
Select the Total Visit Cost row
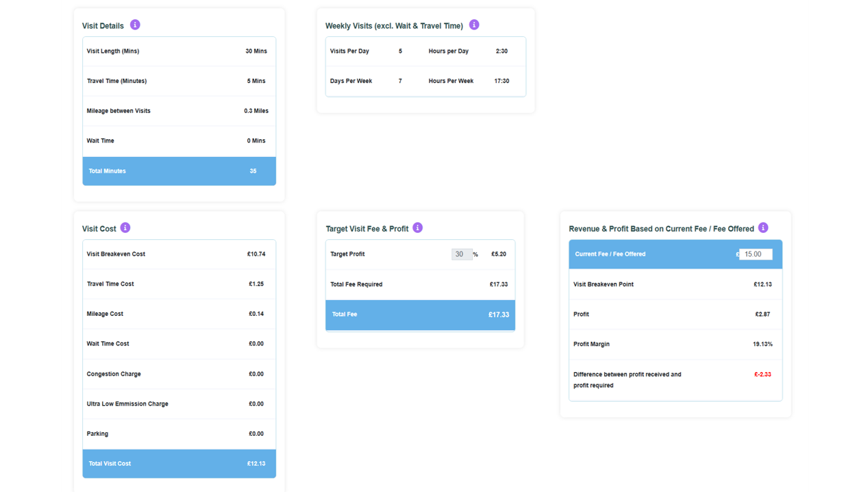tap(179, 464)
